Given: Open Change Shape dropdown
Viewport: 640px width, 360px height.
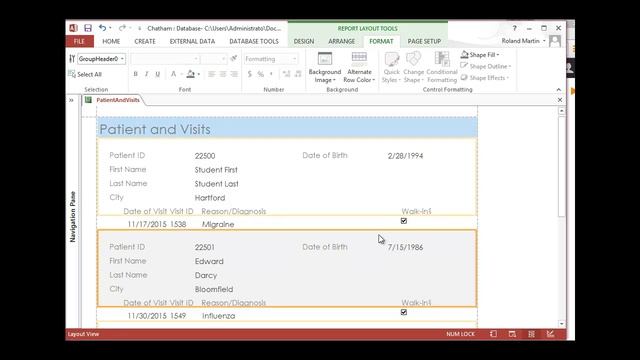Looking at the screenshot, I should pyautogui.click(x=413, y=68).
